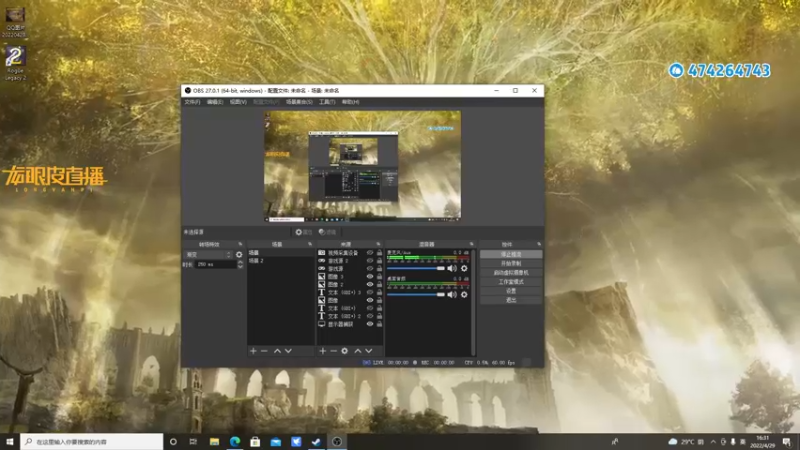The width and height of the screenshot is (800, 450).
Task: Open the 工具(T) menu
Action: click(327, 102)
